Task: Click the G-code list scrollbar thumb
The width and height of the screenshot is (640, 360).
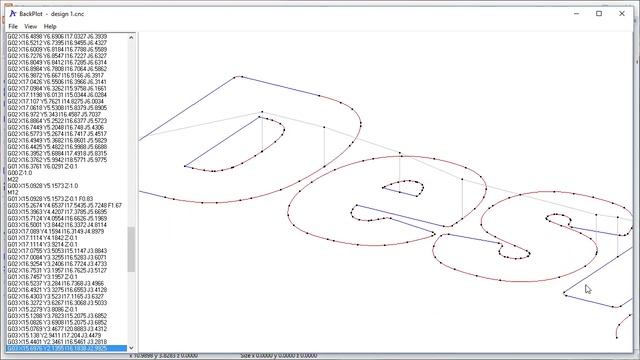Action: 131,249
